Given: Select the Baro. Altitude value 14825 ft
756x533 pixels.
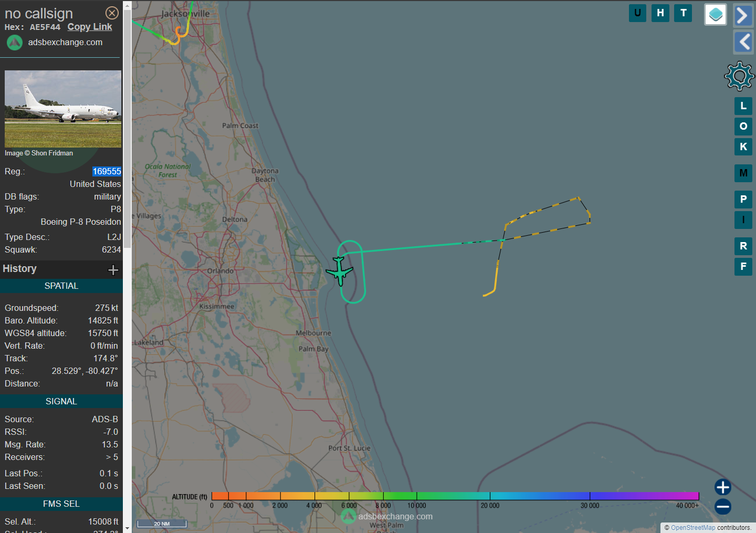Looking at the screenshot, I should pyautogui.click(x=103, y=321).
